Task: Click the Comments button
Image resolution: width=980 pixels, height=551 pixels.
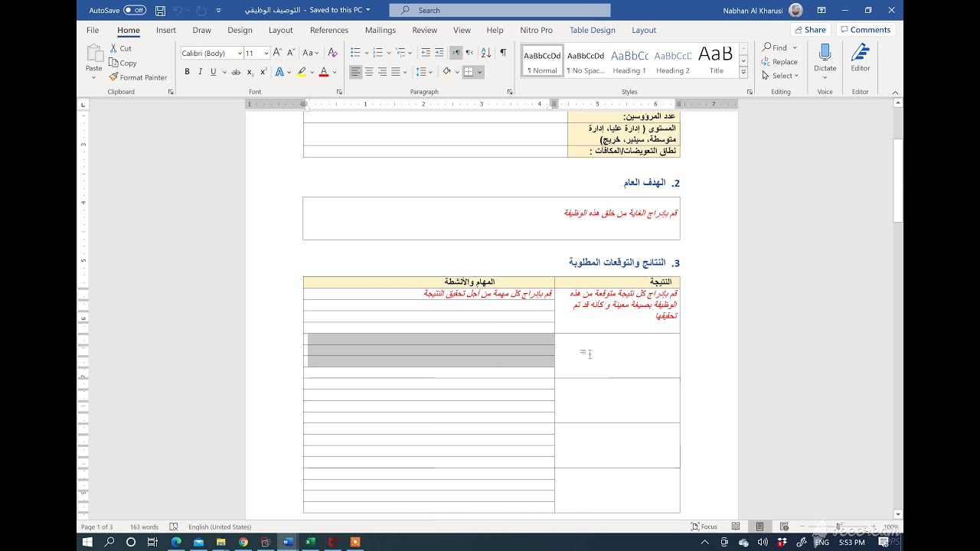Action: tap(865, 30)
